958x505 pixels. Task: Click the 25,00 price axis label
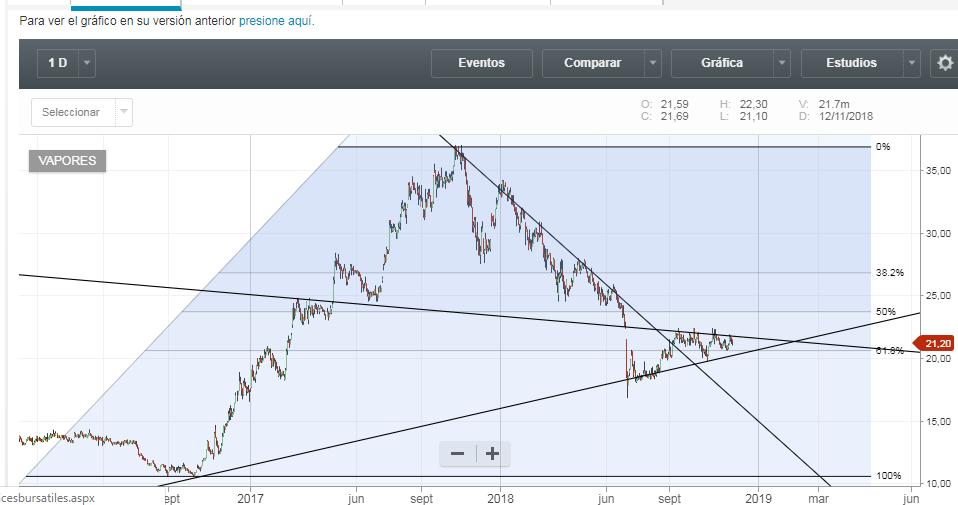click(938, 296)
